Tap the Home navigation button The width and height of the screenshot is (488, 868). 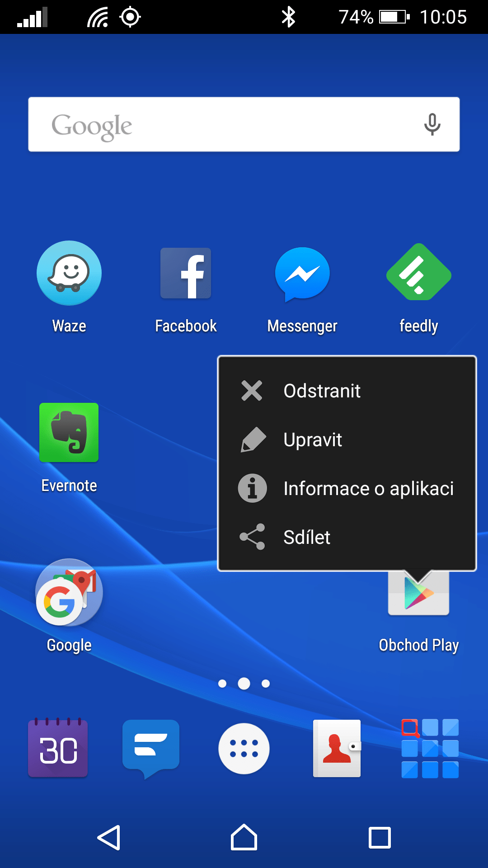click(244, 837)
